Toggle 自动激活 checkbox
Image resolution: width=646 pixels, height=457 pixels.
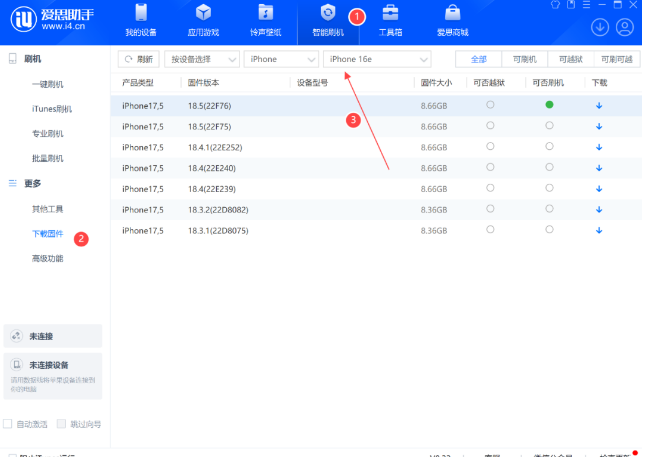pyautogui.click(x=7, y=424)
